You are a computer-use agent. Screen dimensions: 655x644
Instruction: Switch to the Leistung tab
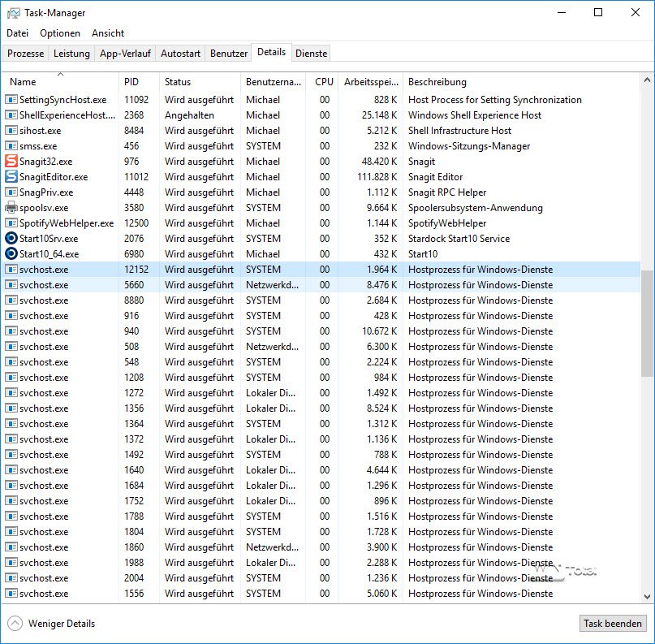tap(71, 54)
